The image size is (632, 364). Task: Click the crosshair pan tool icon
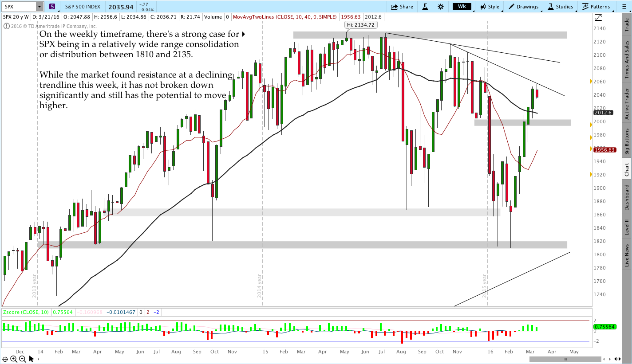(x=5, y=359)
